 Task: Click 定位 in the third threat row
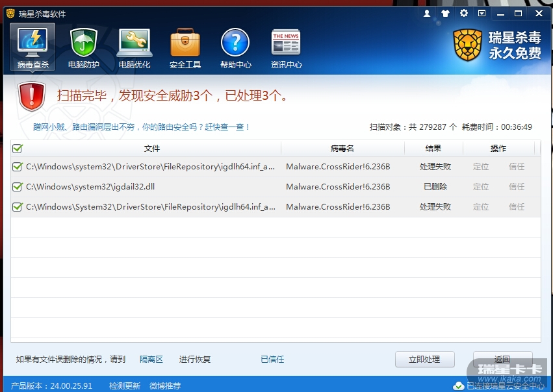click(x=481, y=207)
